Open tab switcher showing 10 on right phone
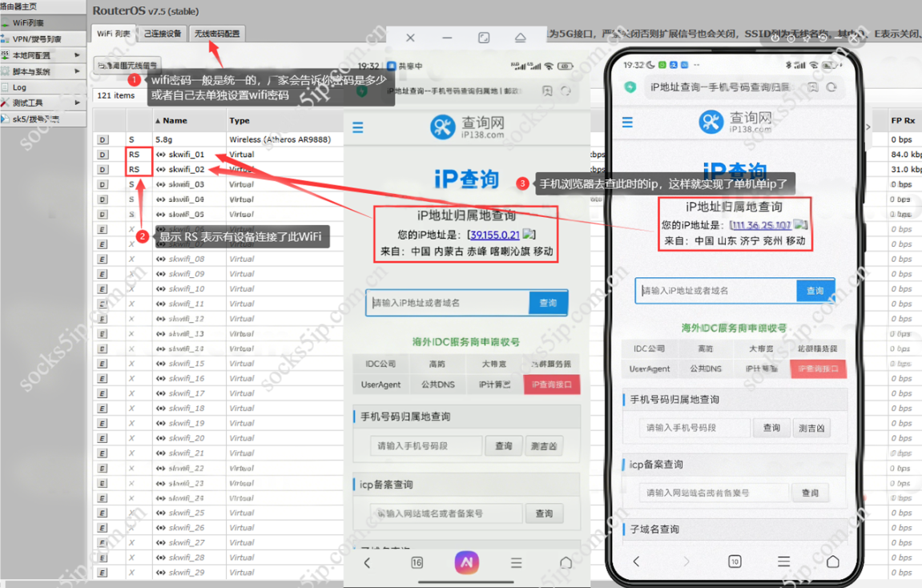This screenshot has width=922, height=588. 735,562
